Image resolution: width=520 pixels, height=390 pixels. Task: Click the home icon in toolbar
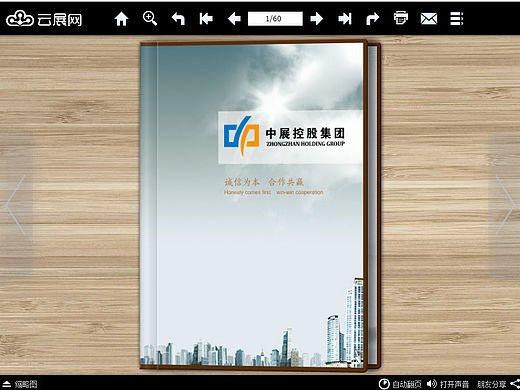(121, 19)
